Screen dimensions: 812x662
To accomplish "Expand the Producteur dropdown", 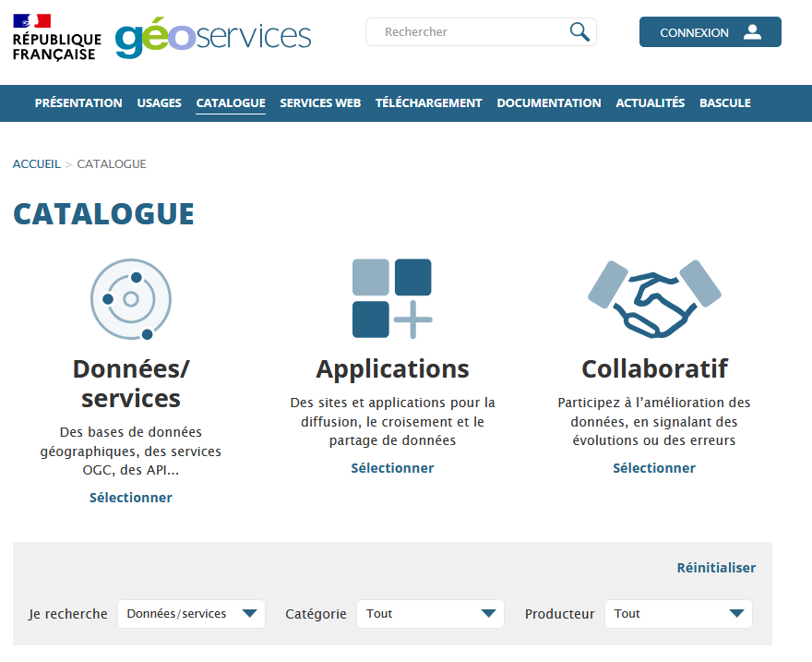I will click(x=678, y=614).
